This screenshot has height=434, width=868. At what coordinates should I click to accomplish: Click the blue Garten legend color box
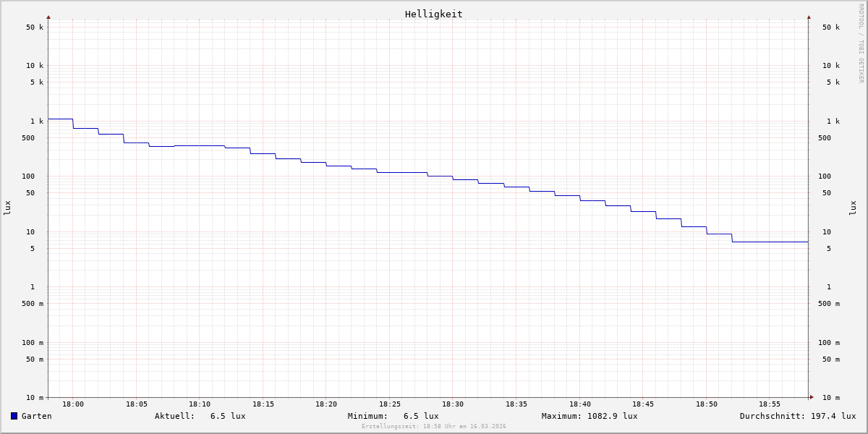click(14, 416)
